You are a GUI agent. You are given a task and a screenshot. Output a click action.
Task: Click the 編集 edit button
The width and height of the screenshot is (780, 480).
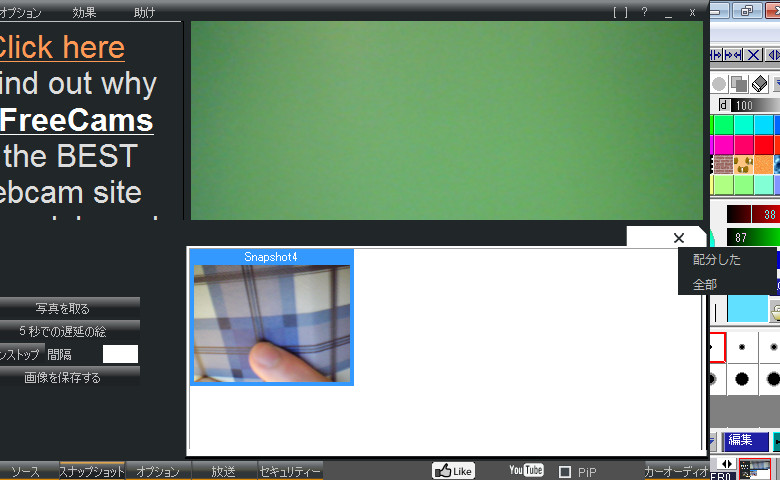pos(744,441)
